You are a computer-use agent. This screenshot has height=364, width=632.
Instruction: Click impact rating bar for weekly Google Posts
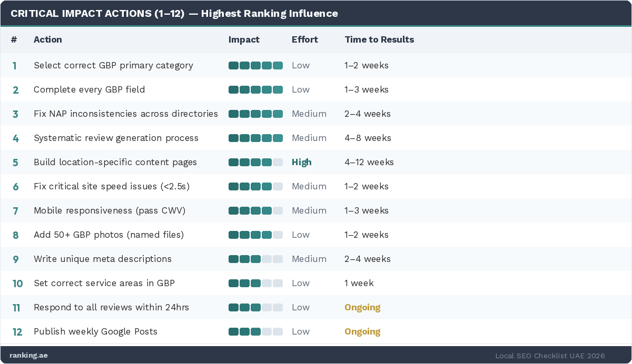coord(255,332)
